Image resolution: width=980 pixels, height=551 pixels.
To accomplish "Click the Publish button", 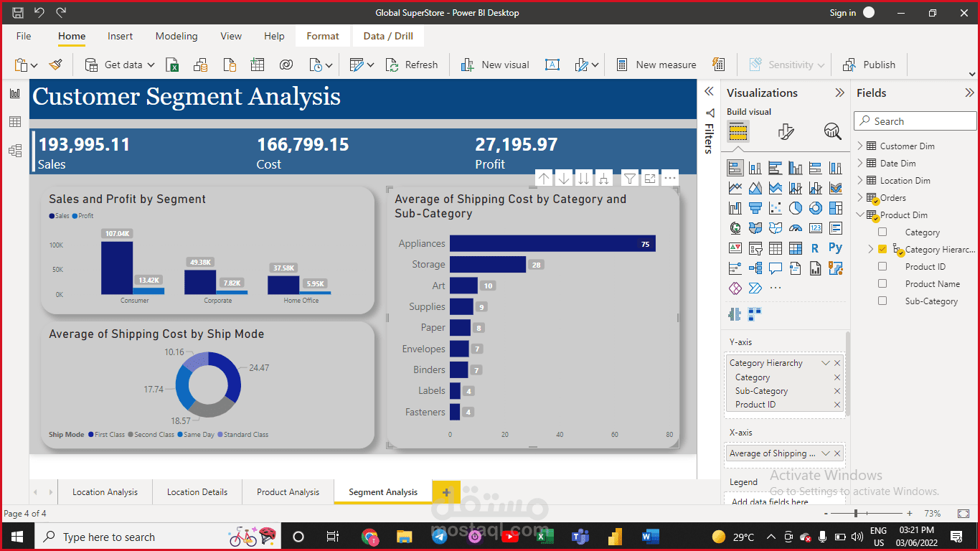I will coord(869,65).
